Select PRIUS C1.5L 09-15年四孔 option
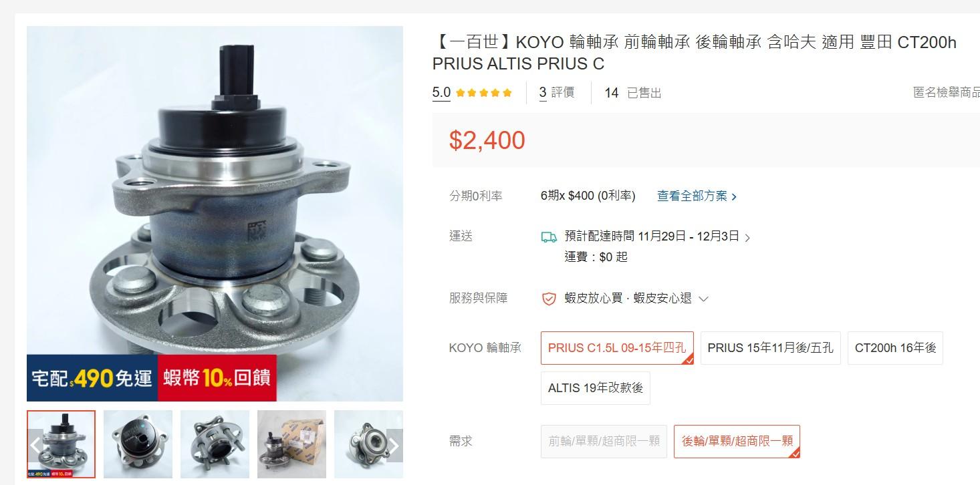980x485 pixels. pos(617,348)
